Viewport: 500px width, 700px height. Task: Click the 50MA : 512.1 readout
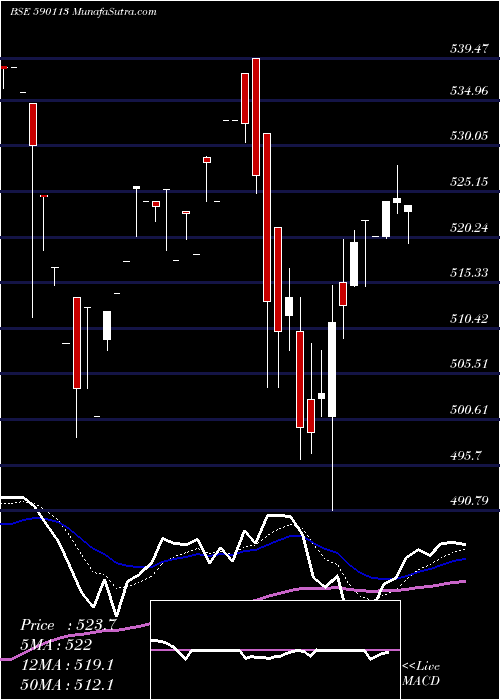[x=67, y=684]
